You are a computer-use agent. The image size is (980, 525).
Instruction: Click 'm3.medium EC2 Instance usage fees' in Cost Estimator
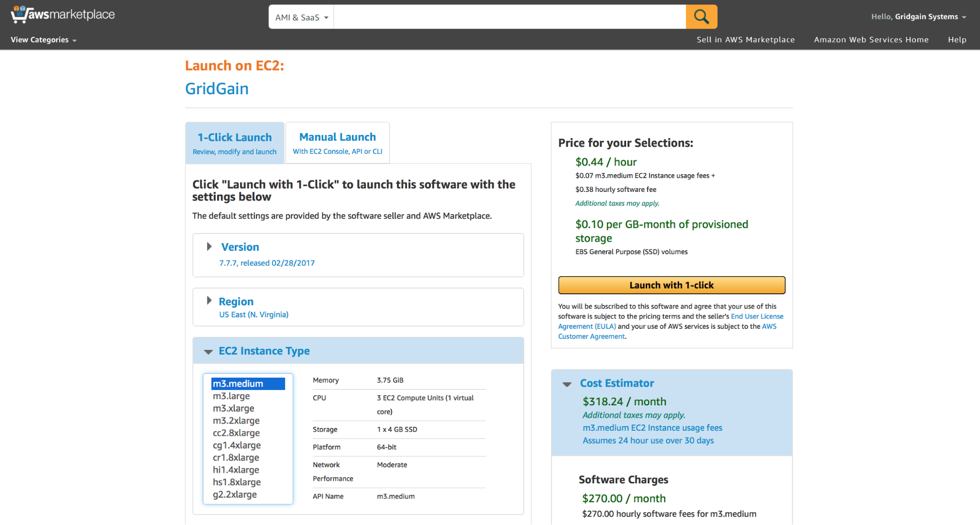[653, 428]
